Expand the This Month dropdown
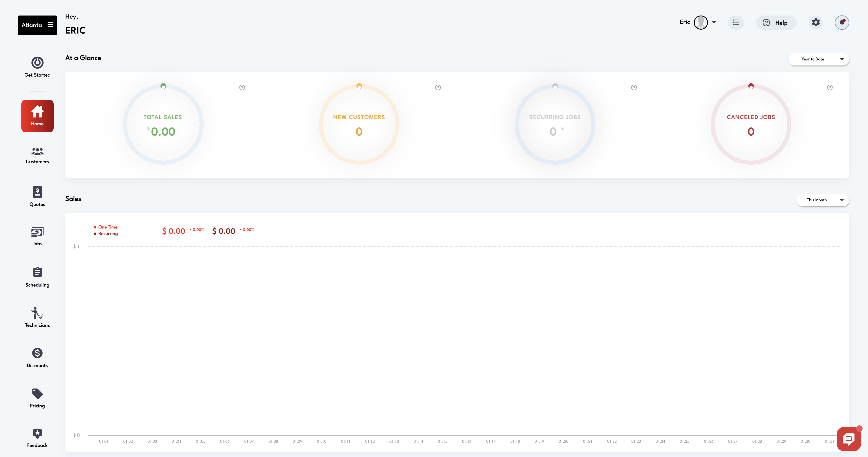The image size is (868, 457). tap(841, 200)
